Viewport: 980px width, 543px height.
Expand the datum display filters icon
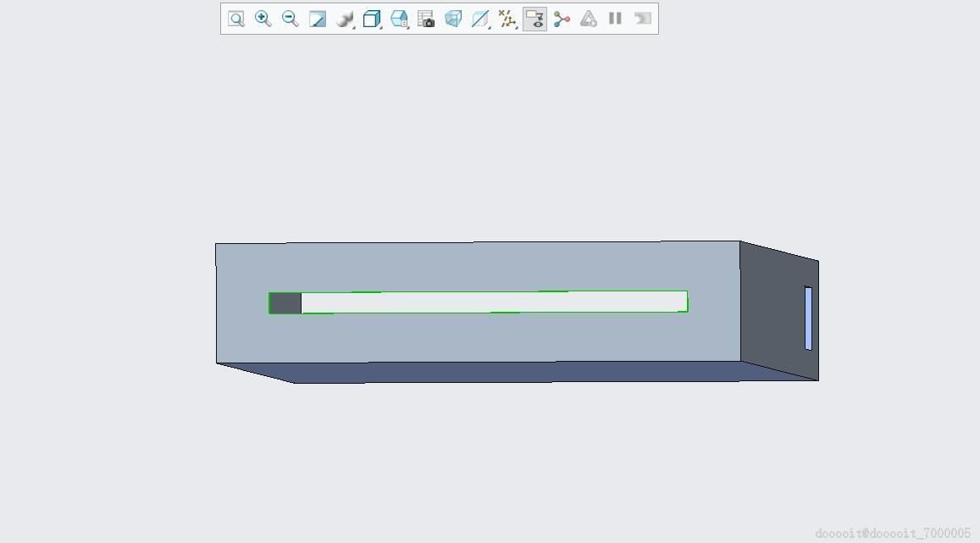tap(507, 19)
